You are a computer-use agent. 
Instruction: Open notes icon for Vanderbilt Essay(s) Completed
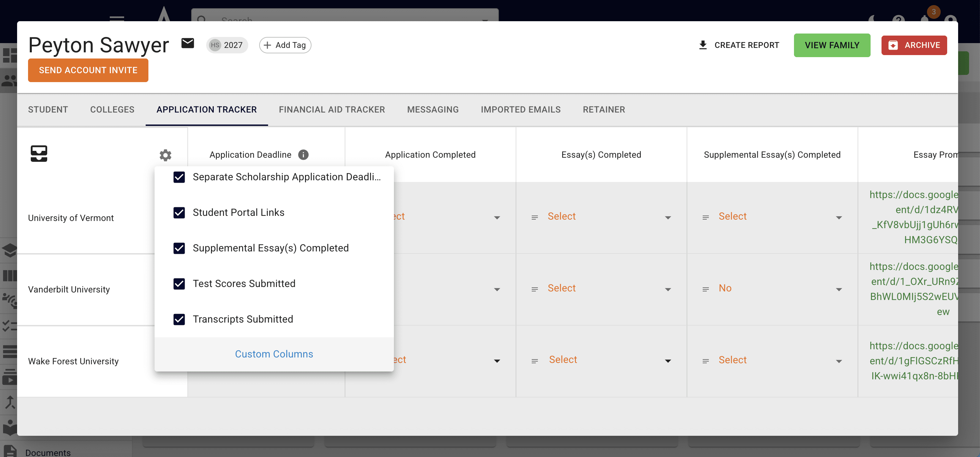coord(534,289)
